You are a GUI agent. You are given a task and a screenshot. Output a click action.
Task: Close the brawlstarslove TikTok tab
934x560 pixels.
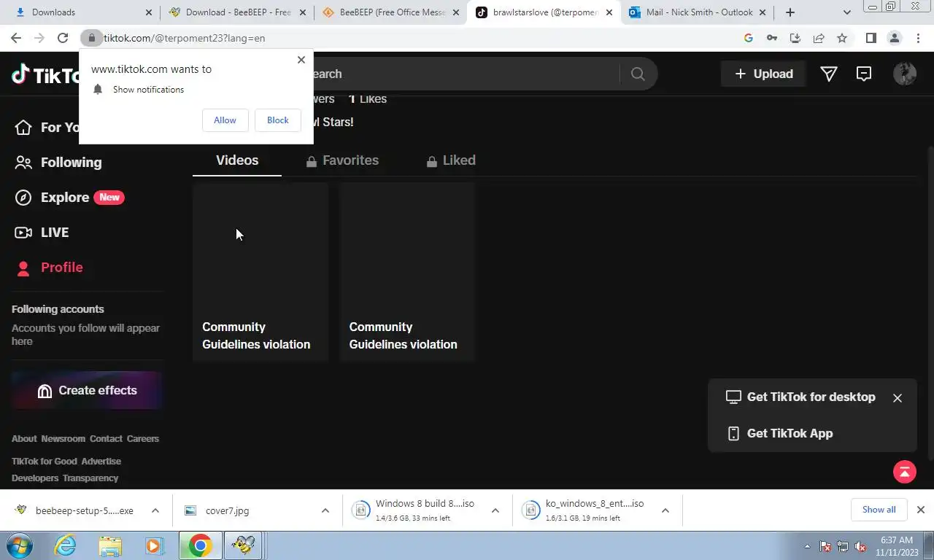pyautogui.click(x=609, y=12)
